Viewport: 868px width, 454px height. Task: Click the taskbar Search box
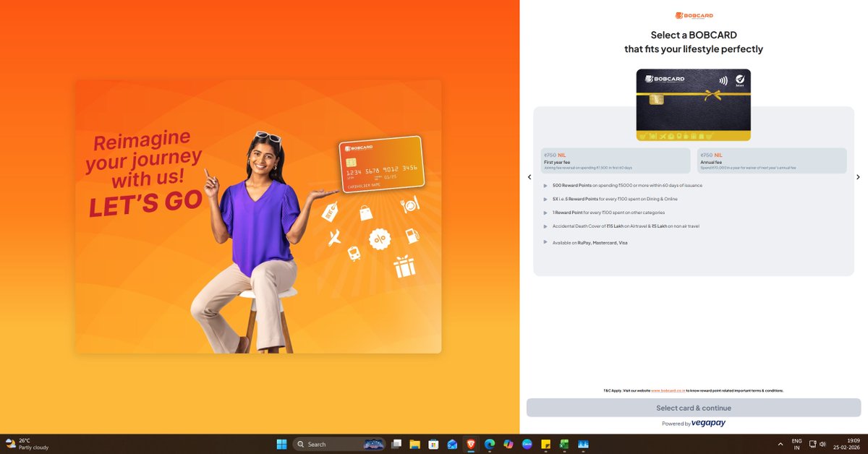pos(339,444)
